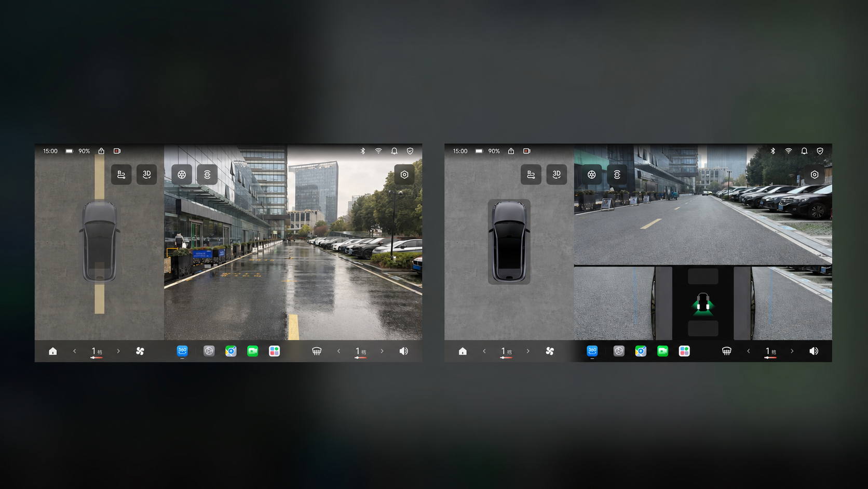
Task: Tap the Bluetooth status icon on left screen
Action: [x=363, y=151]
